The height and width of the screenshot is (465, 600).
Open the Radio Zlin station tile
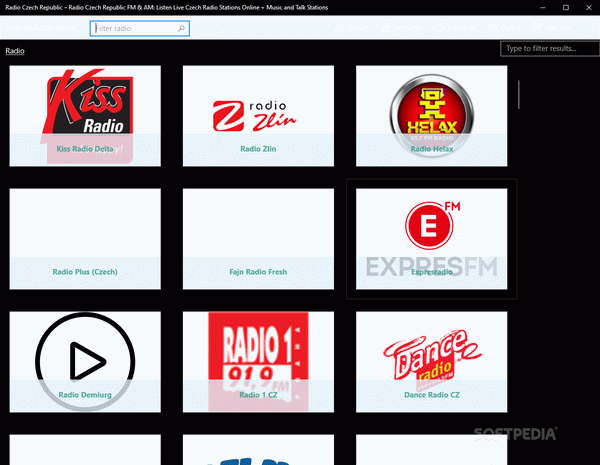point(258,116)
